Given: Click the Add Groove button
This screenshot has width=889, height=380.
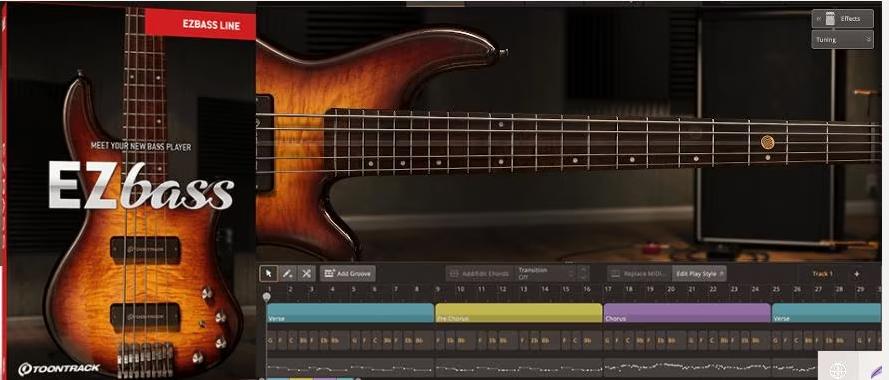Looking at the screenshot, I should point(347,273).
